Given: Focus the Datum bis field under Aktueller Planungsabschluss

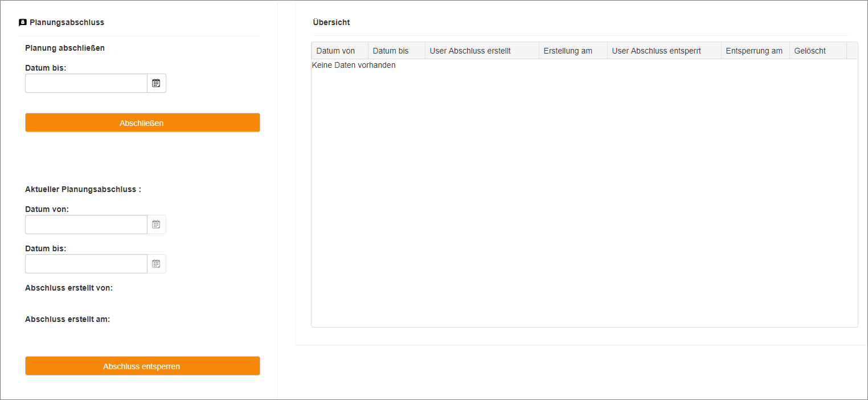Looking at the screenshot, I should click(x=86, y=264).
